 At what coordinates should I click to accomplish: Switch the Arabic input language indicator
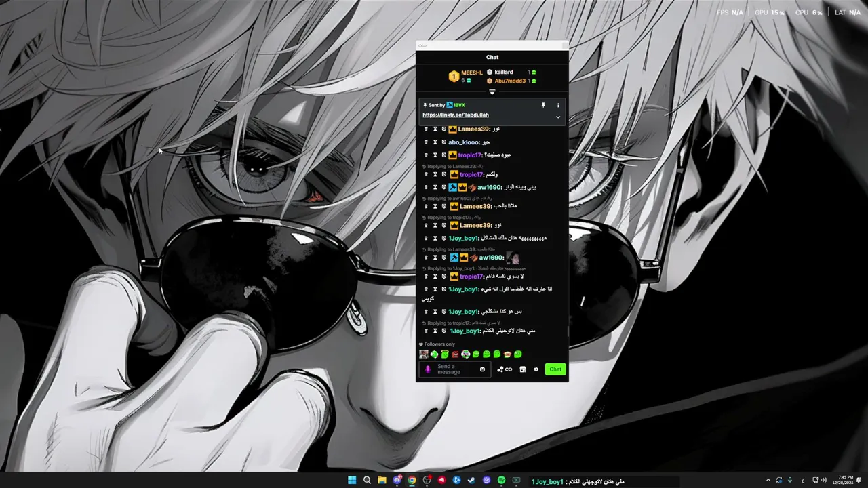pyautogui.click(x=804, y=481)
